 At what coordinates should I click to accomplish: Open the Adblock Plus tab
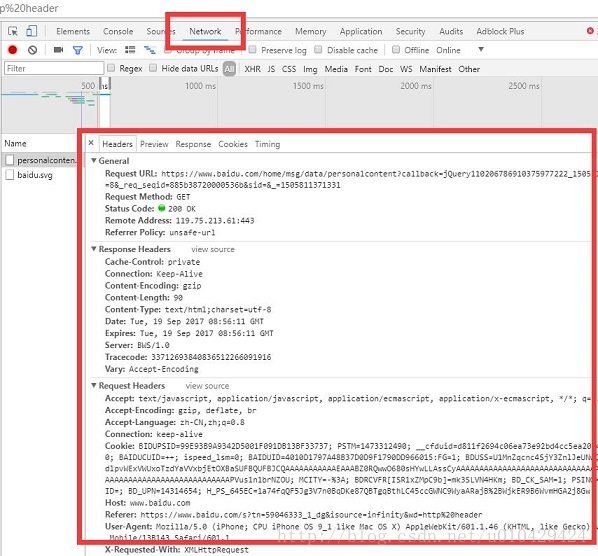500,31
